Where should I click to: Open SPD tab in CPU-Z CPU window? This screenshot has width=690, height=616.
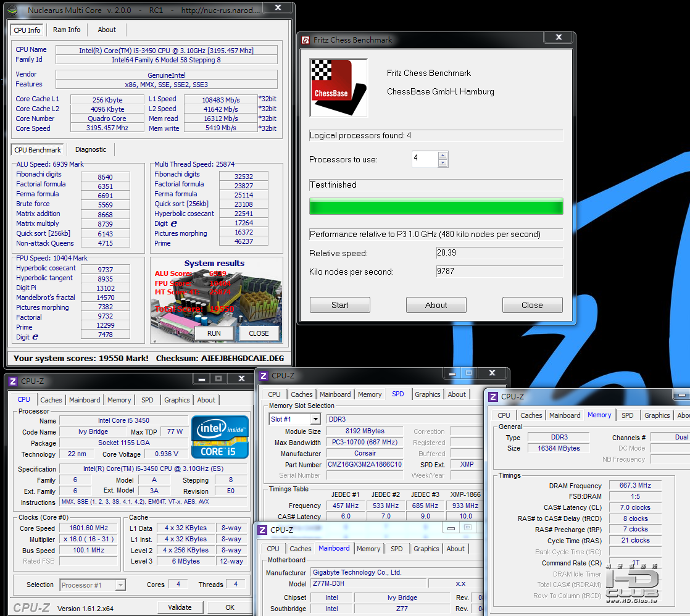coord(148,400)
